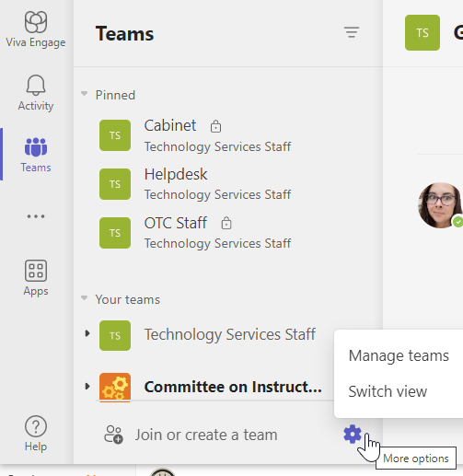Click Technology Services Staff subtitle under Helpdesk

click(217, 194)
